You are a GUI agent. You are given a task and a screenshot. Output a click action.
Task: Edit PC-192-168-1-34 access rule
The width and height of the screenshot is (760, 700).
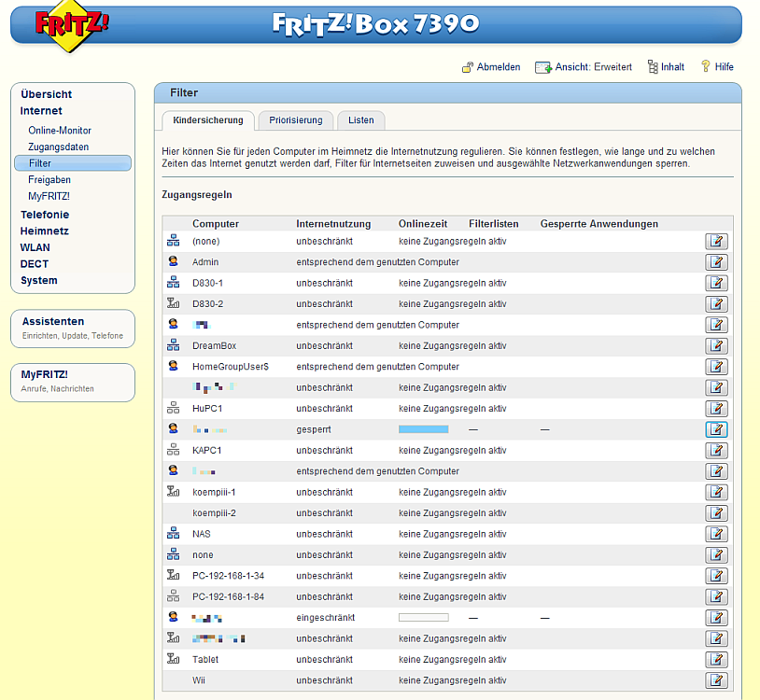pyautogui.click(x=716, y=576)
